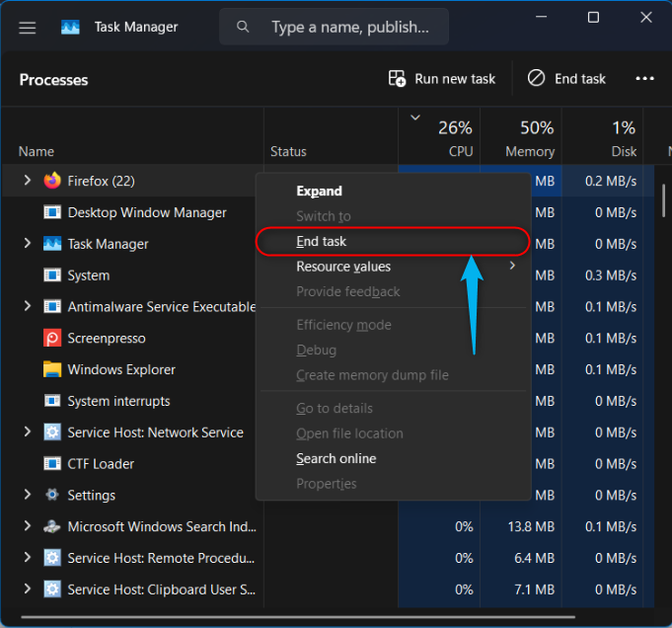Click the Desktop Window Manager icon
Viewport: 672px width, 628px height.
[52, 212]
